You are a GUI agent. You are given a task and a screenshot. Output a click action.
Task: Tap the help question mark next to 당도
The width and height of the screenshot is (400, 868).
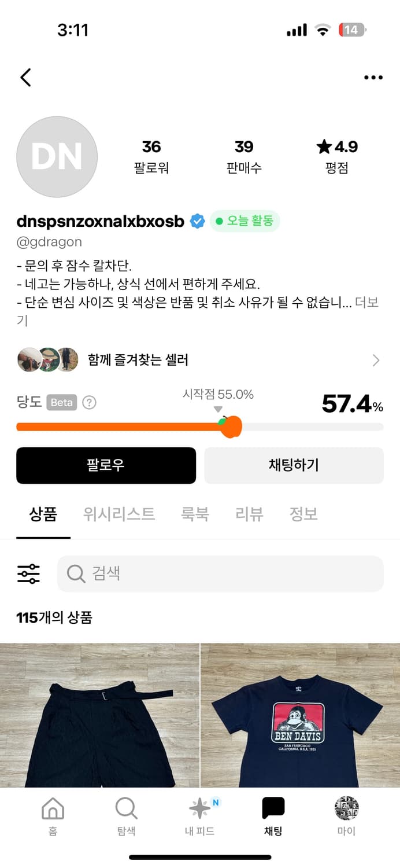(x=89, y=402)
